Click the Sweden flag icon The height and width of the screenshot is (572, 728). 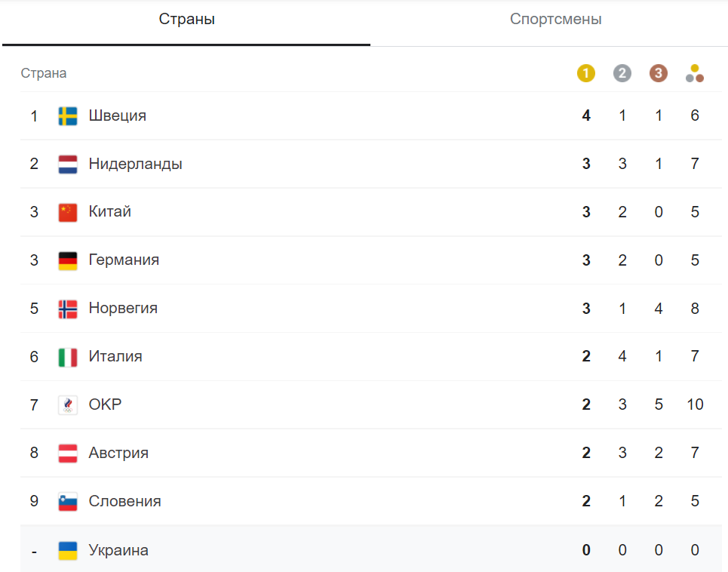click(68, 116)
